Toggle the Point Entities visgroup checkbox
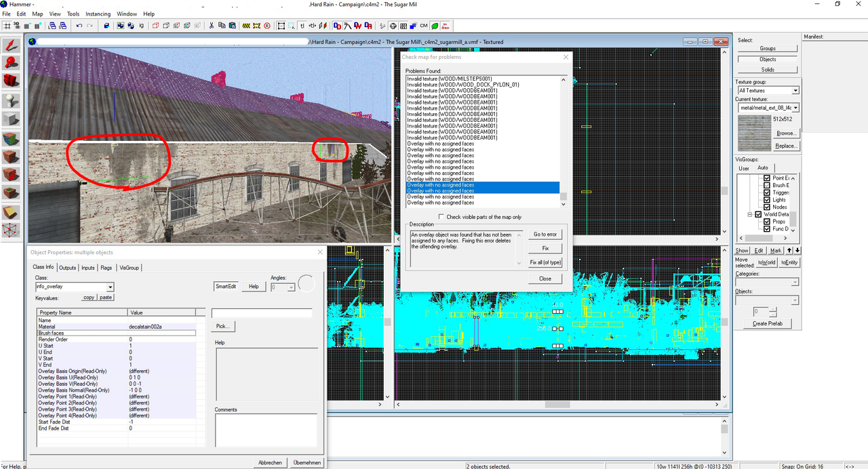Screen dimensions: 868x469 767,178
